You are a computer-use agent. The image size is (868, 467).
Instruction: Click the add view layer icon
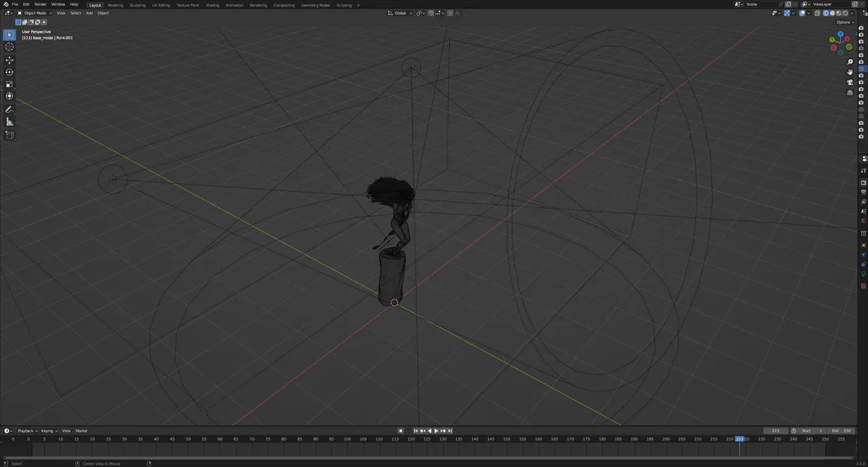(x=854, y=4)
